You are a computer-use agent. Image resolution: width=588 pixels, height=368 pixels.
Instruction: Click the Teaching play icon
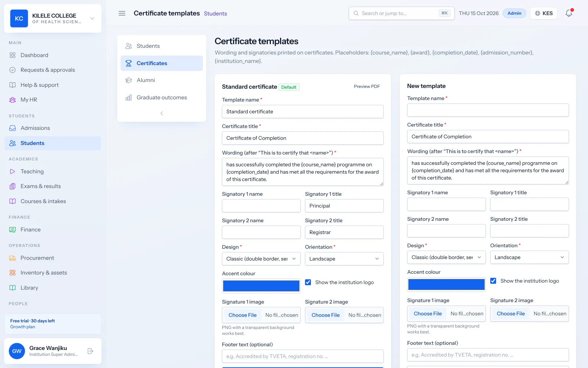click(12, 171)
